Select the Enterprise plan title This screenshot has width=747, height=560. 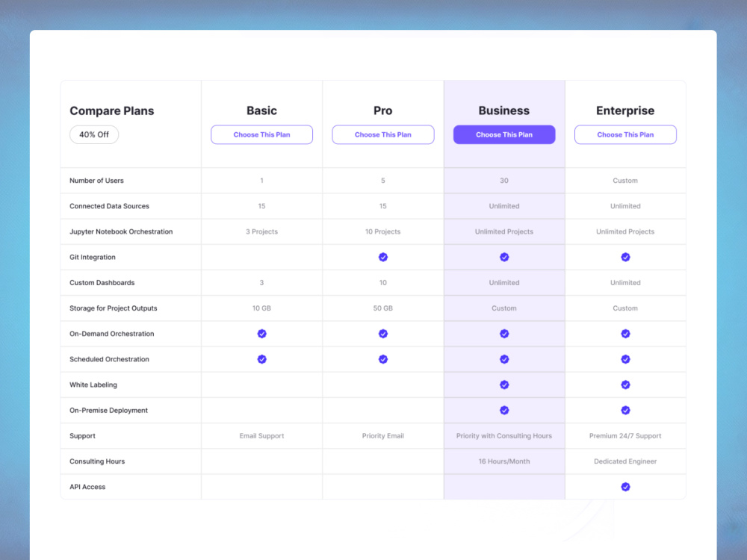[x=625, y=111]
